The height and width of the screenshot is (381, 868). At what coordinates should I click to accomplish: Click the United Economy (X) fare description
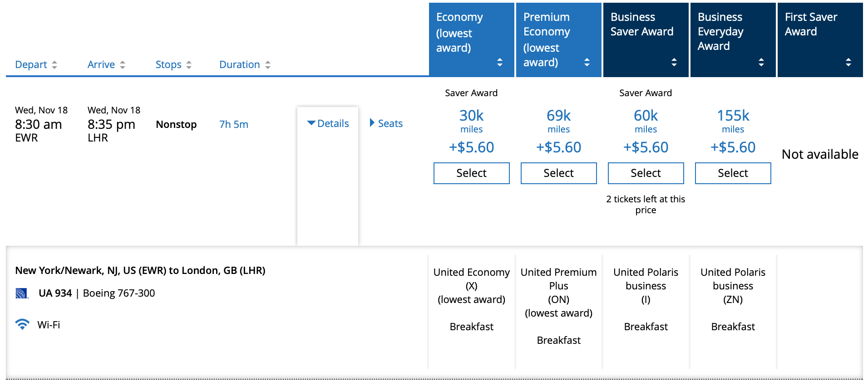472,286
